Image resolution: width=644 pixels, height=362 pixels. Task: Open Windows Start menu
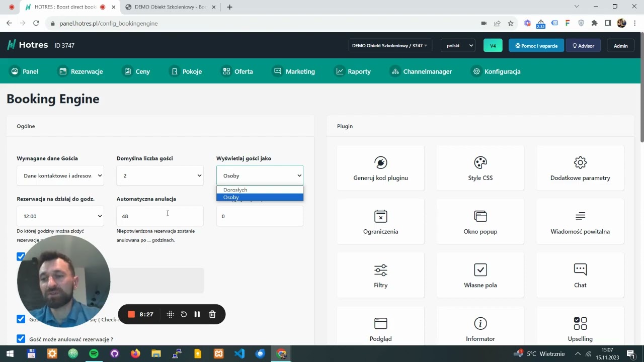pyautogui.click(x=10, y=353)
